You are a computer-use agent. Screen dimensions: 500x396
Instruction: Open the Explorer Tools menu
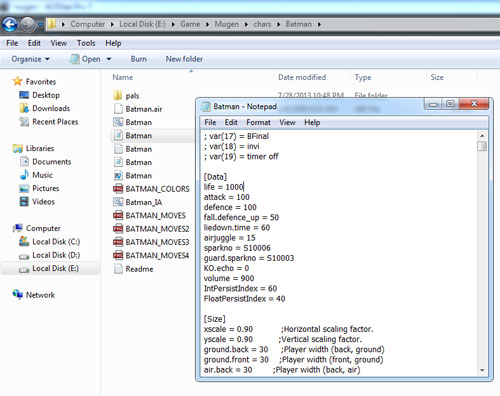pos(86,43)
